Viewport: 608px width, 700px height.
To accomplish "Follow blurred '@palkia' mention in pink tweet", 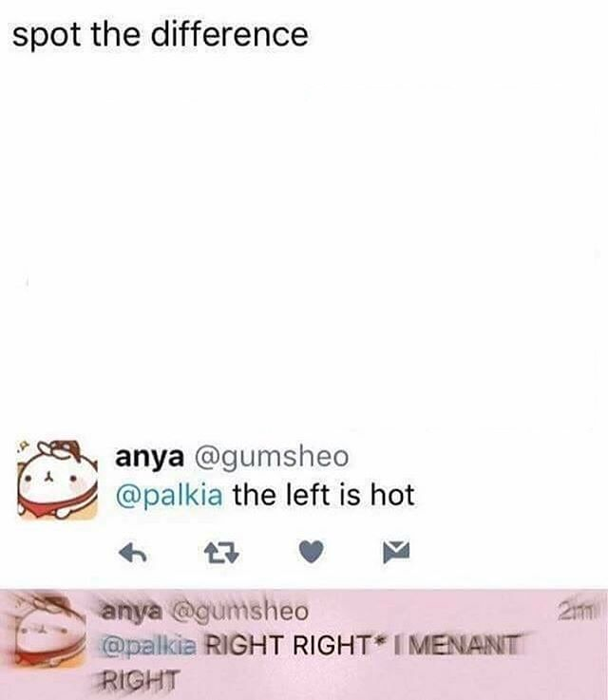I will click(148, 646).
